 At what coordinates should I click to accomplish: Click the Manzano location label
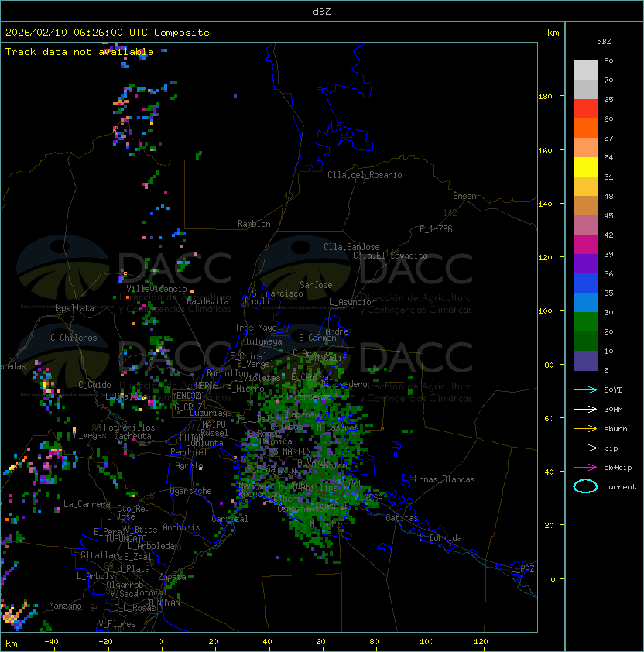pyautogui.click(x=65, y=606)
